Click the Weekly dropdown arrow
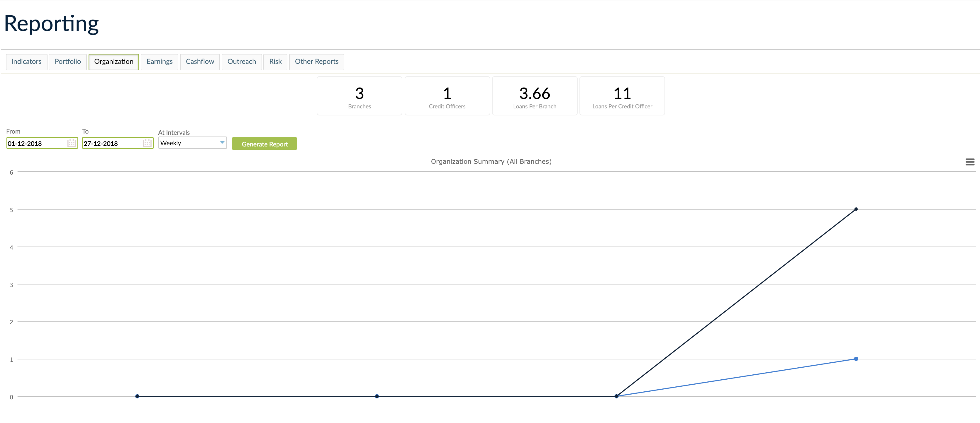The width and height of the screenshot is (980, 423). pos(222,143)
